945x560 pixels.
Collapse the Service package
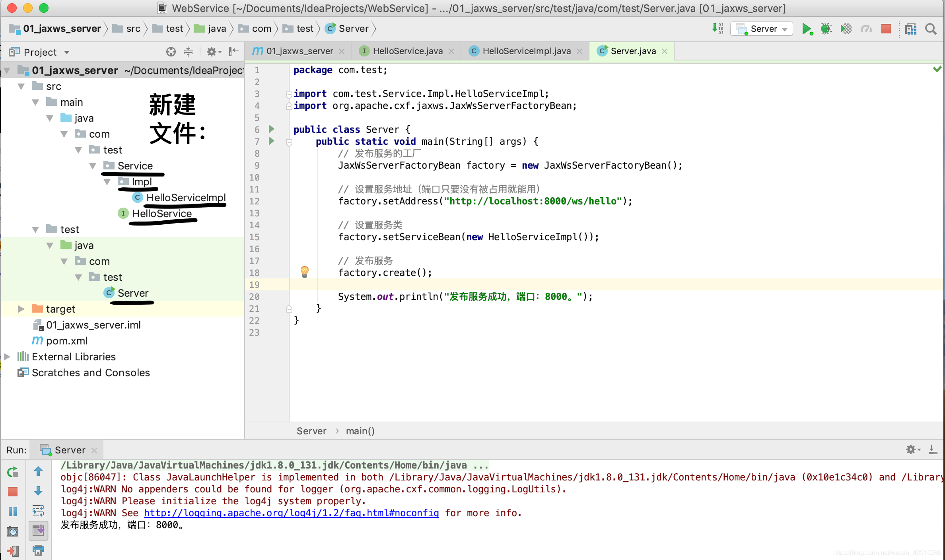coord(93,166)
